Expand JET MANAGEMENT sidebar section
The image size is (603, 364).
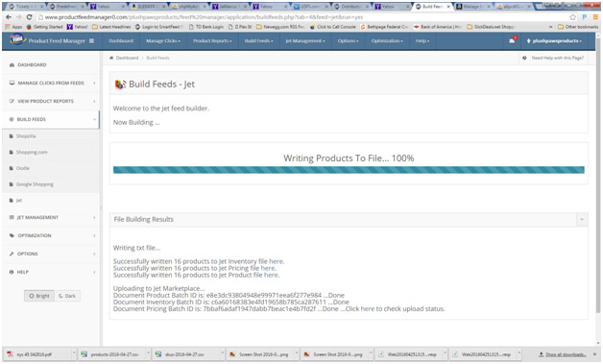click(x=51, y=218)
